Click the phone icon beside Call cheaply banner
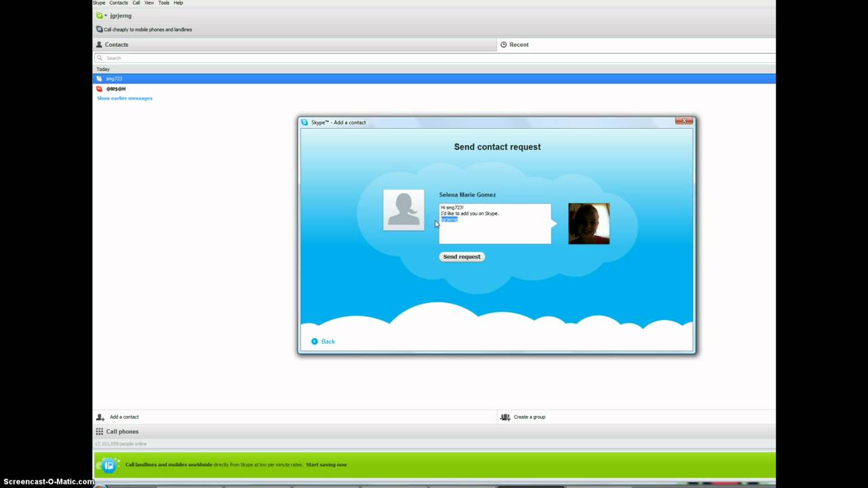The image size is (868, 488). click(x=99, y=30)
